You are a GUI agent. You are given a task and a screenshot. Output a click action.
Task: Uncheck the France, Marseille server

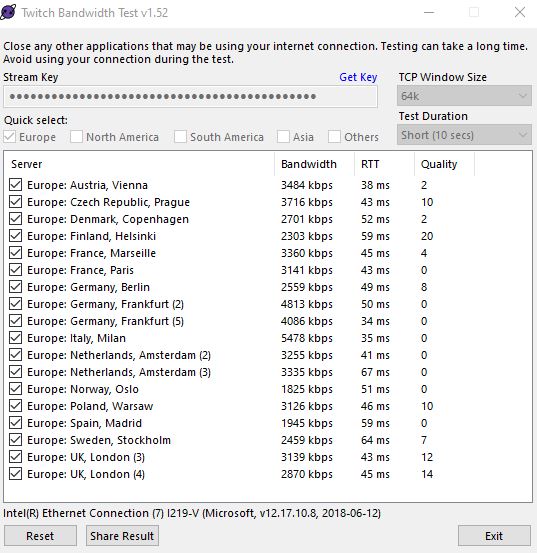tap(16, 253)
